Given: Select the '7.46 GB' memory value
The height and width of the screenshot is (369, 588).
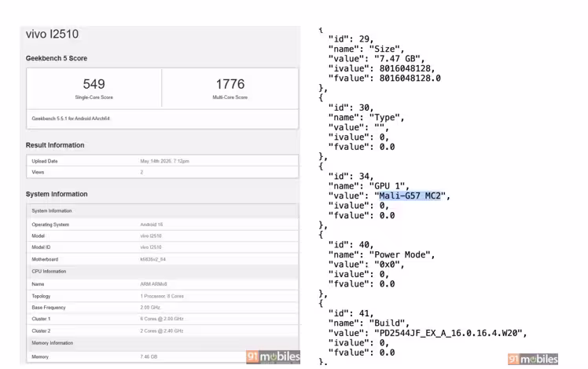Looking at the screenshot, I should coord(149,357).
